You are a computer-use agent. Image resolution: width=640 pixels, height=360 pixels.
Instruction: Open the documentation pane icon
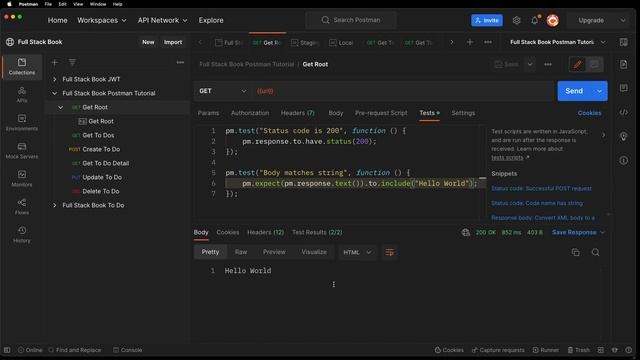click(x=623, y=64)
